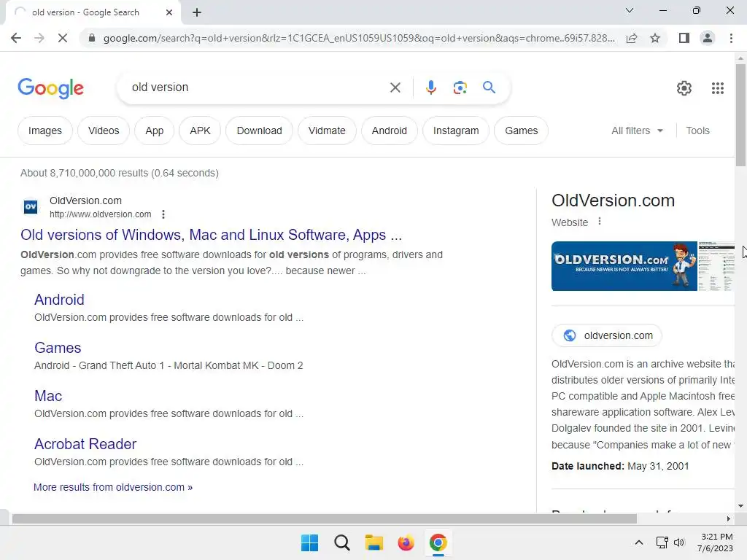The image size is (747, 560).
Task: Submit search with the magnifying glass icon
Action: [489, 87]
